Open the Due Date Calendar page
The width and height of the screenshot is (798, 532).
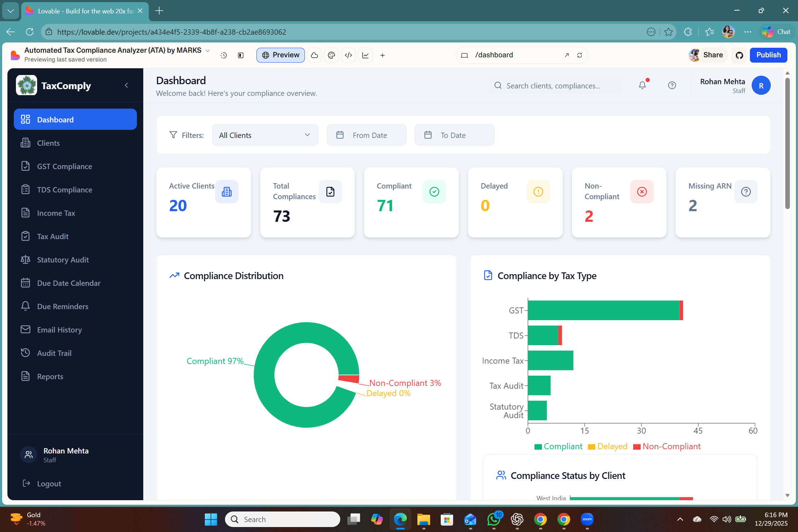pos(69,283)
